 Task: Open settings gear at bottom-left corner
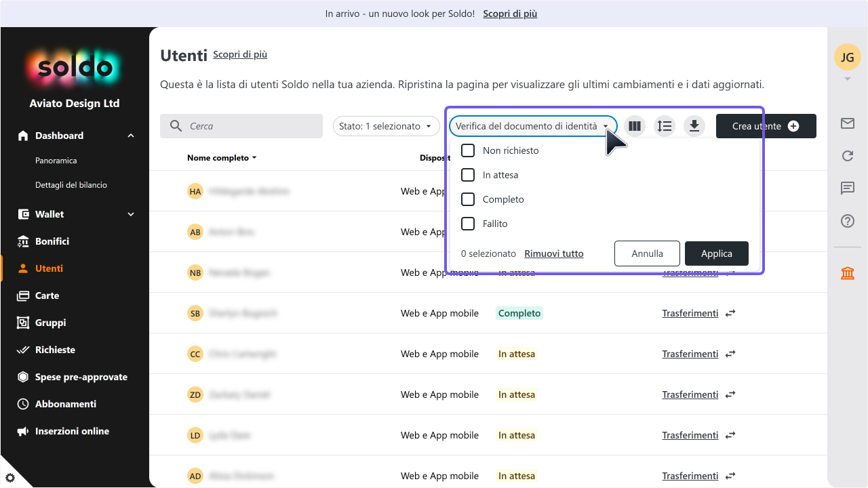coord(9,478)
